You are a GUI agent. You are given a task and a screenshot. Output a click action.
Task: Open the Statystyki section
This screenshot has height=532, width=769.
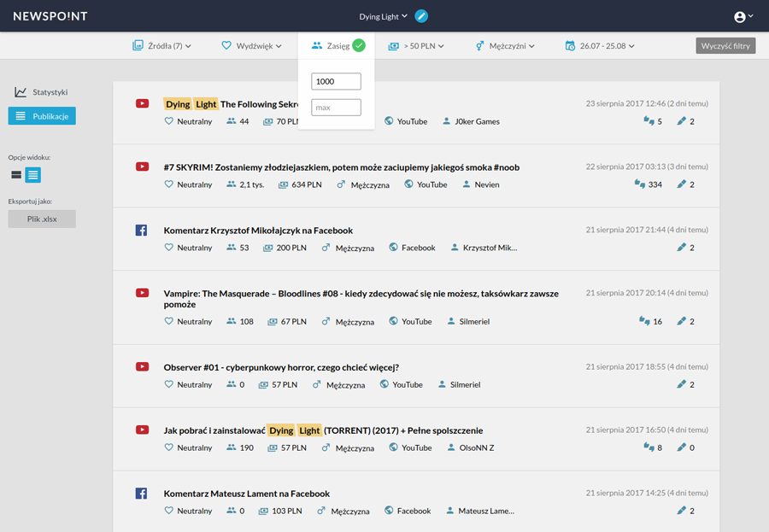[x=42, y=91]
